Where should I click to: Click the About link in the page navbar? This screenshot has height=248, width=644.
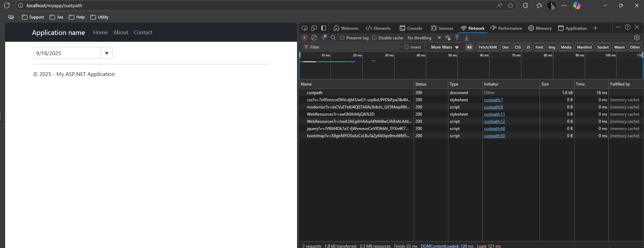point(121,32)
